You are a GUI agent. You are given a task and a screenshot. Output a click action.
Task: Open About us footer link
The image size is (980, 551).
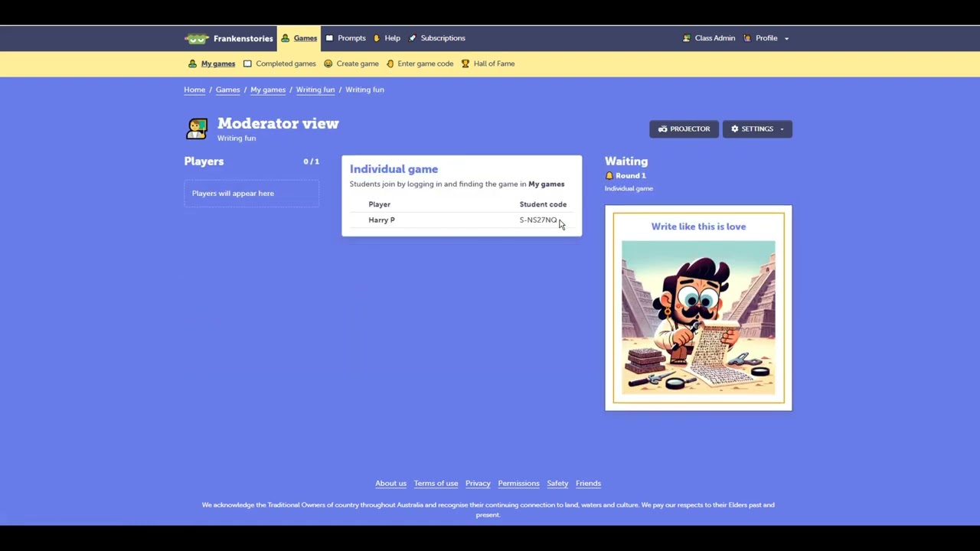pyautogui.click(x=390, y=484)
